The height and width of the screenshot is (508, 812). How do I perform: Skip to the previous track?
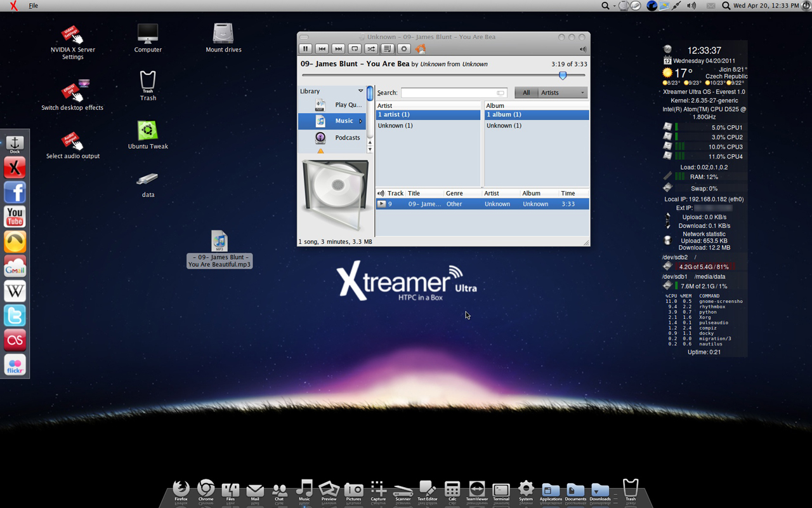coord(322,49)
